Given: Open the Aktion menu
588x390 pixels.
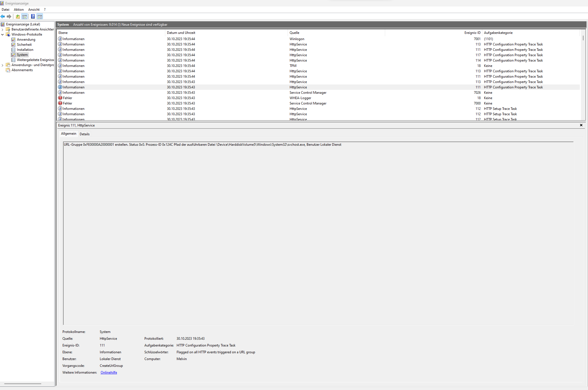Looking at the screenshot, I should pyautogui.click(x=19, y=10).
